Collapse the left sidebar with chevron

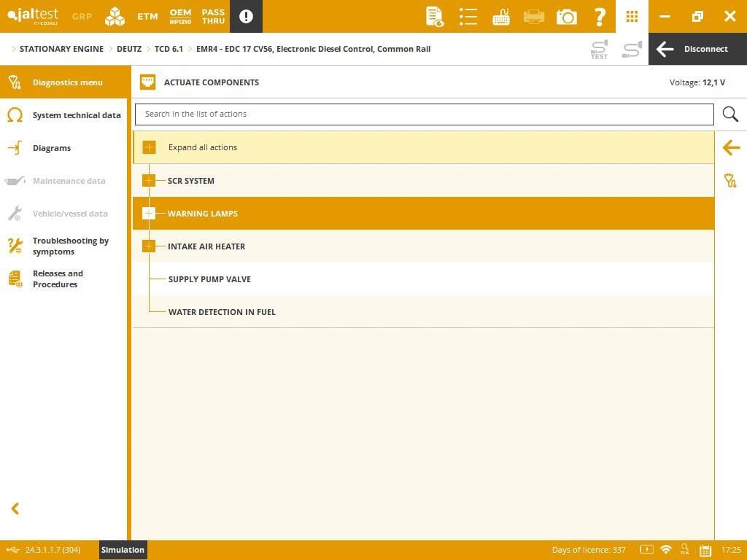click(x=15, y=509)
